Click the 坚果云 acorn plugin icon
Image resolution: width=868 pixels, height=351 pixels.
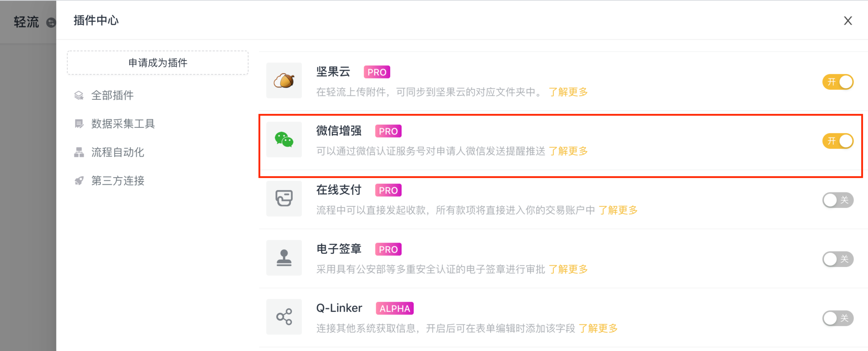[284, 80]
